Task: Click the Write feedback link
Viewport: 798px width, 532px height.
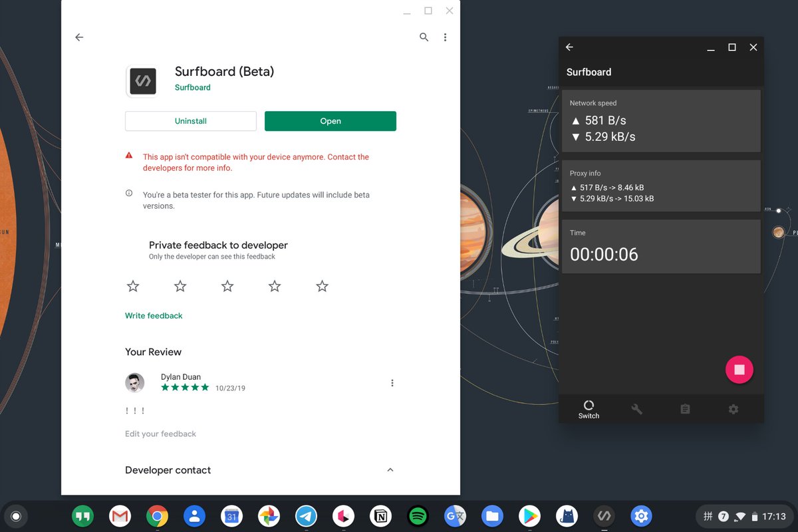Action: pos(154,316)
